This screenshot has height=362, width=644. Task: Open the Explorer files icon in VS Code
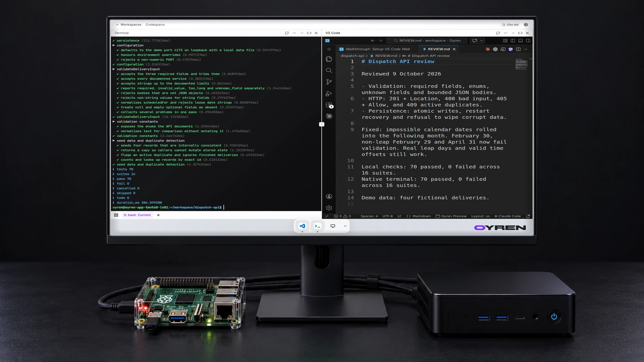(329, 59)
